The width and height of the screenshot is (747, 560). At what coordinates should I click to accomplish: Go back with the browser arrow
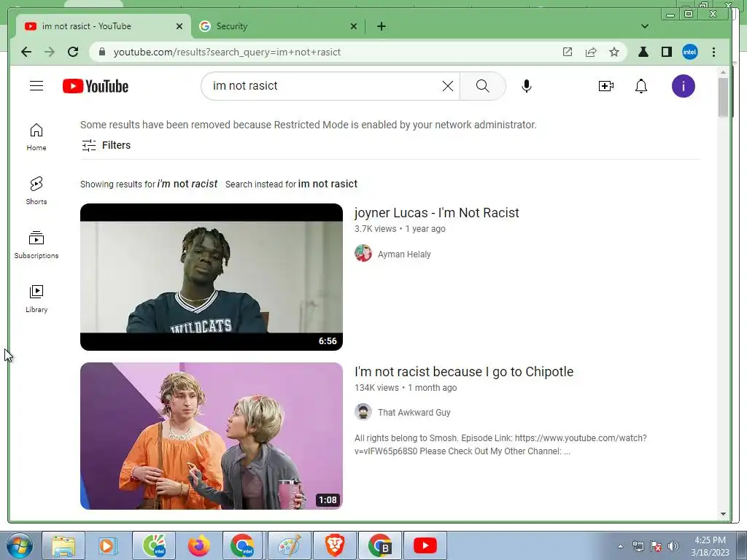click(x=26, y=52)
